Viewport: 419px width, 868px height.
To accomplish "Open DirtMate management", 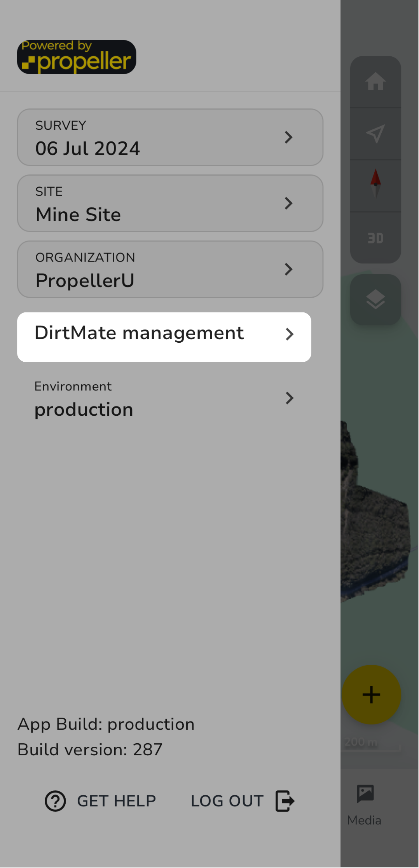I will click(x=164, y=337).
